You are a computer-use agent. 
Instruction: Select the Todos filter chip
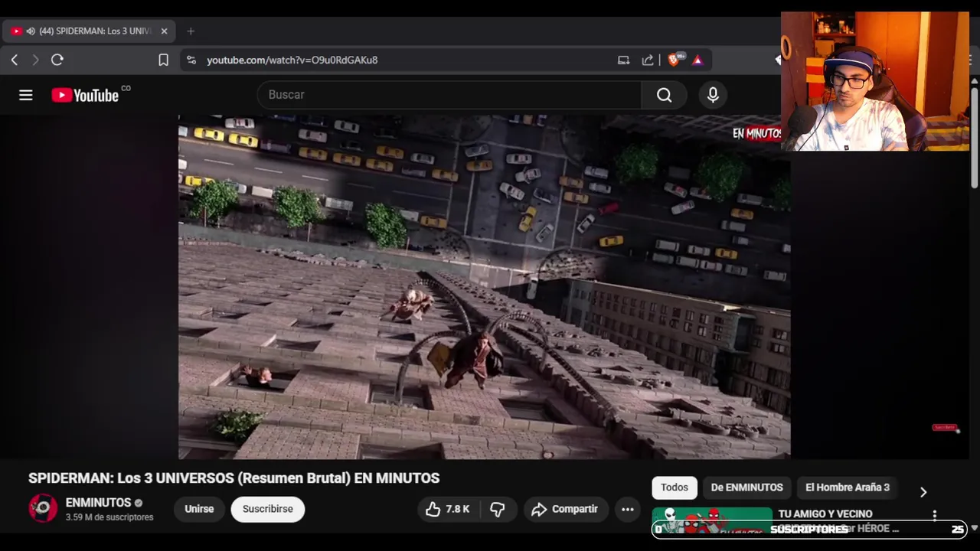point(675,487)
